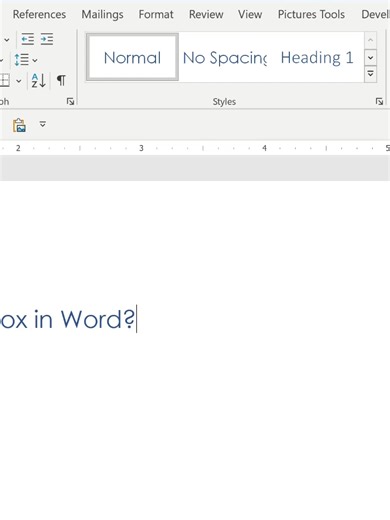Click the ruler at the 4 inch mark

point(264,148)
